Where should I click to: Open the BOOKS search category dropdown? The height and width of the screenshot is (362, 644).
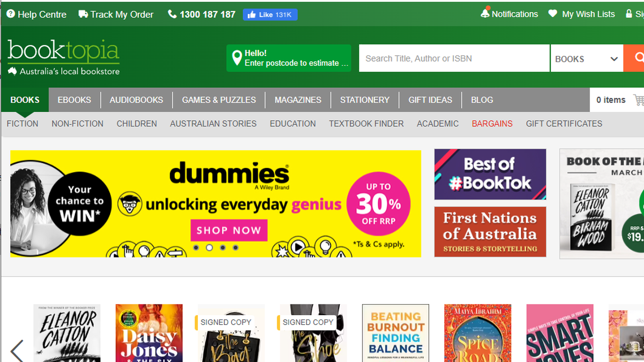[587, 58]
